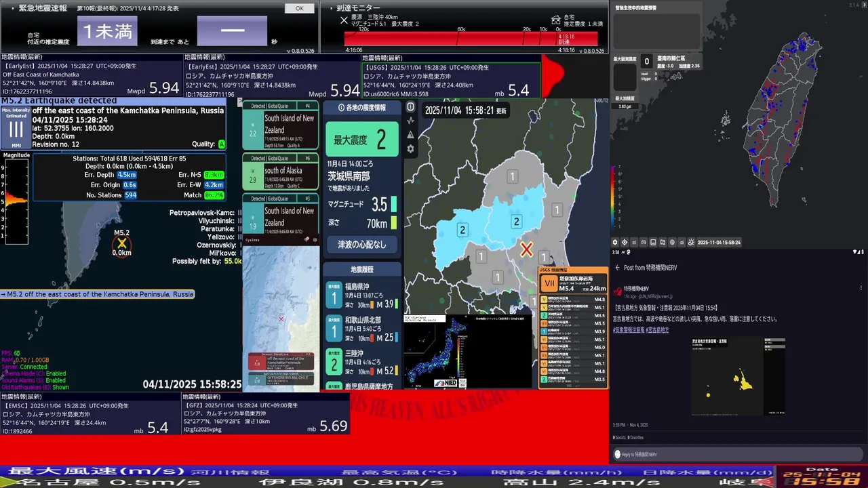Click the USGS M5.4 VII intensity card
This screenshot has width=868, height=488.
tap(573, 283)
